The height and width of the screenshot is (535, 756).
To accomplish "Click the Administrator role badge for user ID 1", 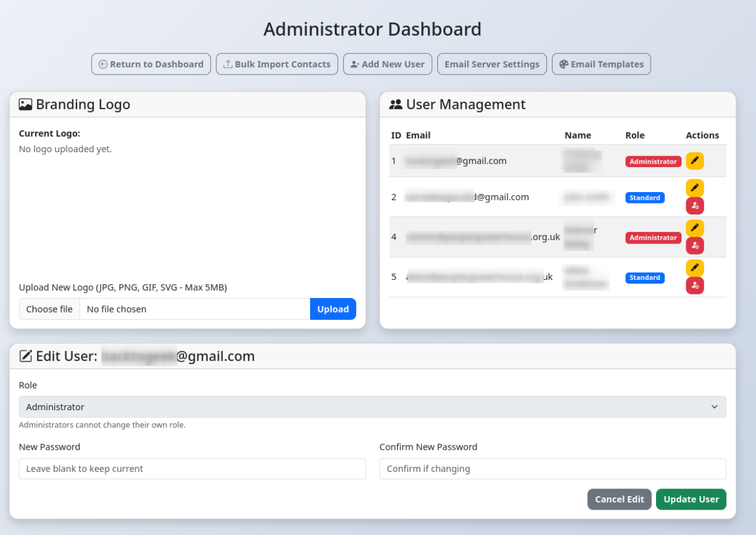I will pos(653,162).
